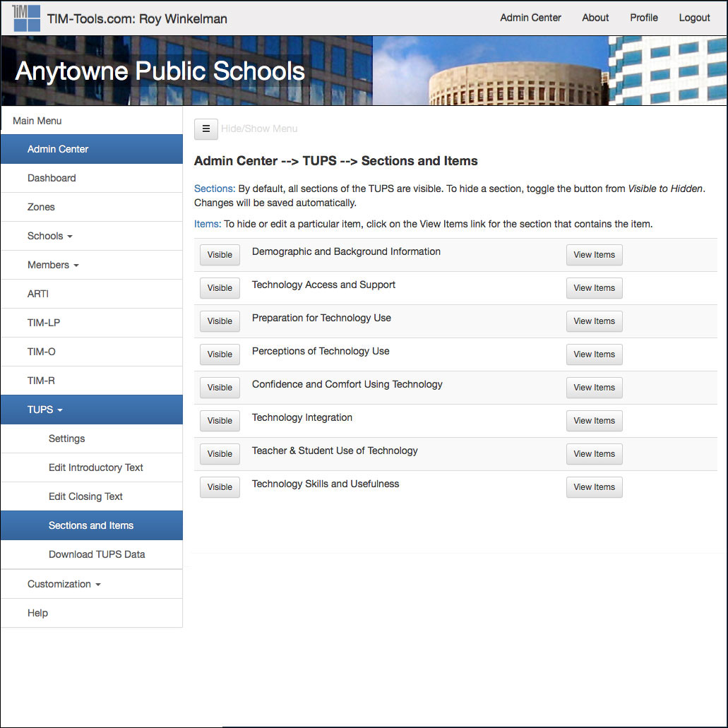
Task: View Items for Teacher & Student Use of Technology
Action: tap(594, 454)
